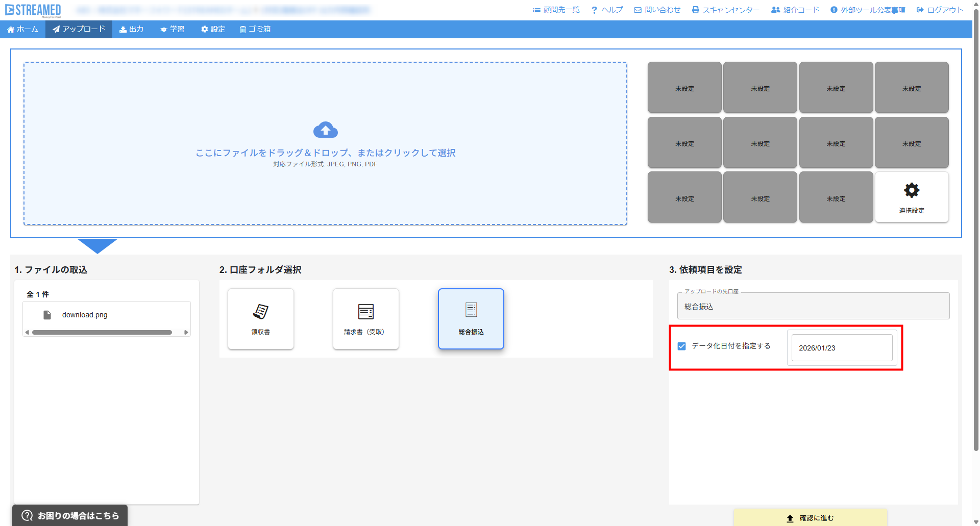980x526 pixels.
Task: Uncheck データ化日付を指定する checkbox
Action: (681, 346)
